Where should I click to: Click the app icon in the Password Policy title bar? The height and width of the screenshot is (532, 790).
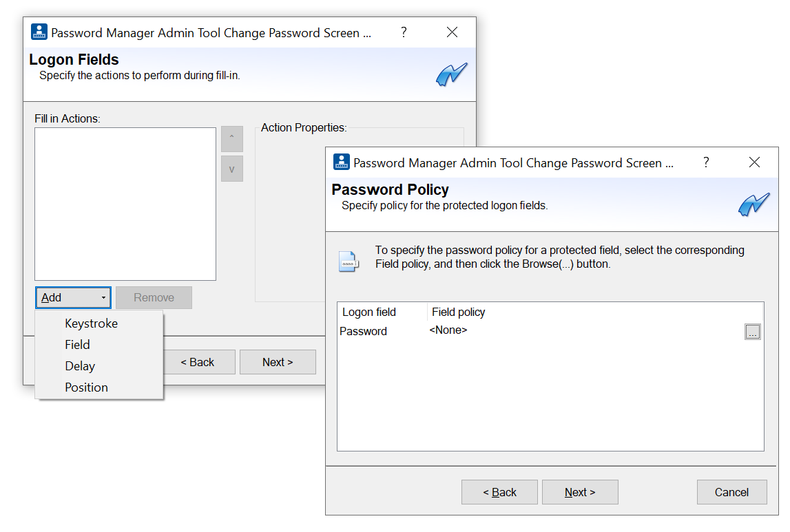pyautogui.click(x=342, y=162)
